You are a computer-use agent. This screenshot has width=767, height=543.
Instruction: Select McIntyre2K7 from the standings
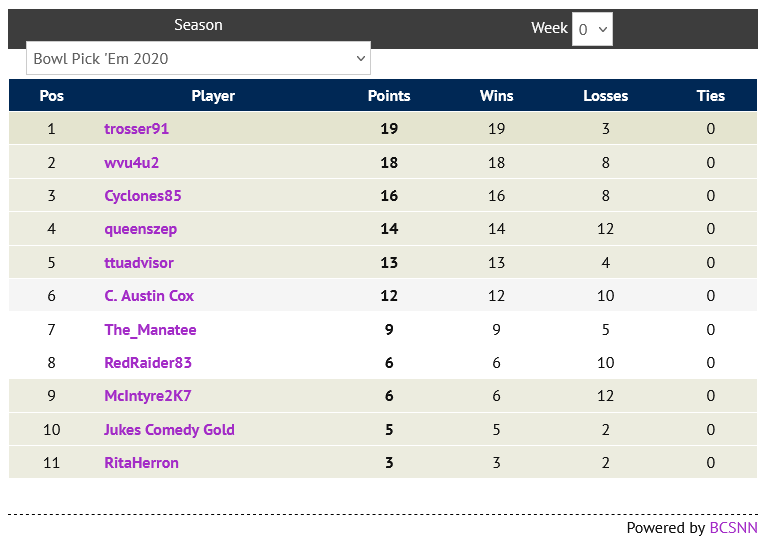(x=148, y=396)
